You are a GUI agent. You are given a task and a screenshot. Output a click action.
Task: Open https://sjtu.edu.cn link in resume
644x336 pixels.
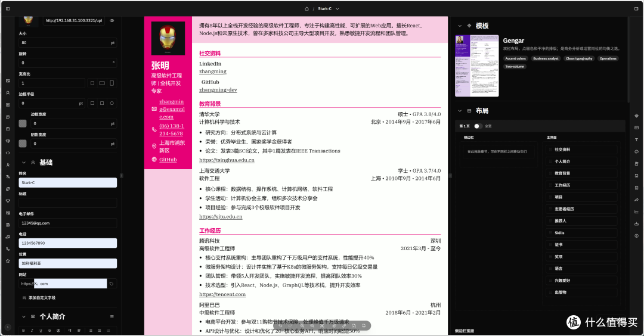[221, 217]
